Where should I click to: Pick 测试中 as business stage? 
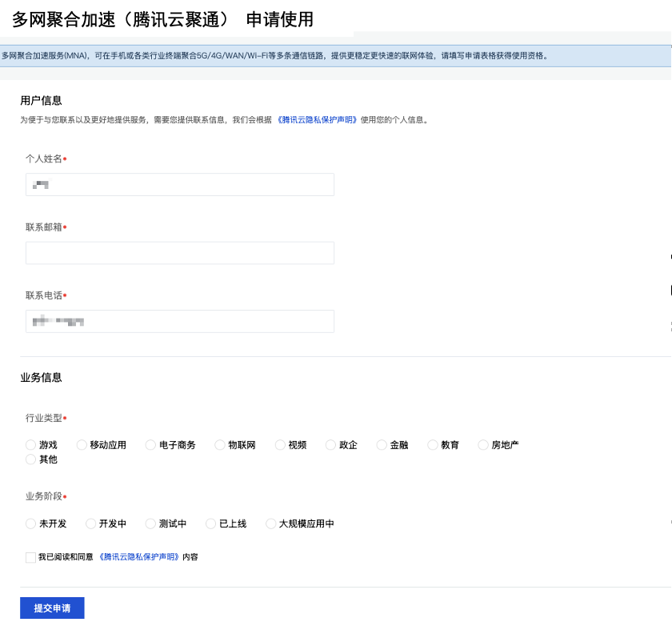(x=150, y=524)
